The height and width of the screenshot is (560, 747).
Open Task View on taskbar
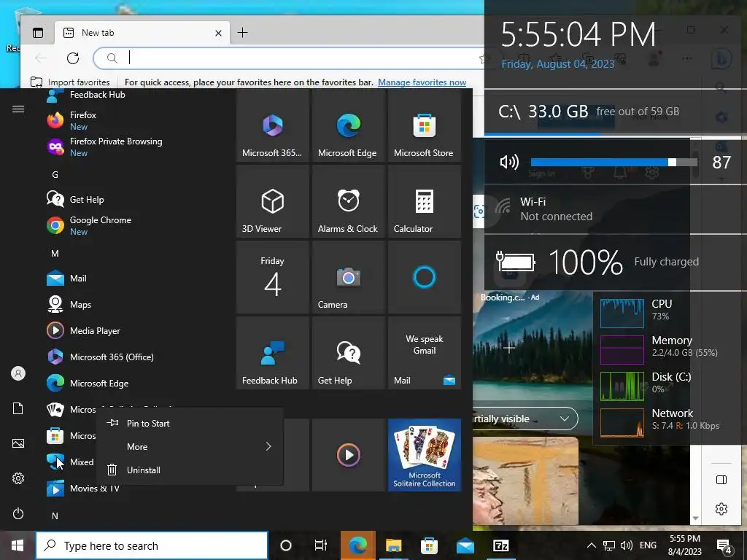321,545
